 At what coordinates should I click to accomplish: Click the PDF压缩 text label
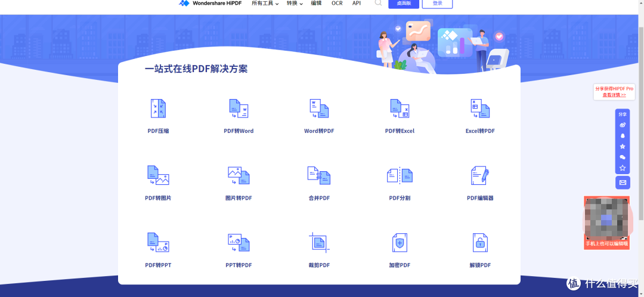tap(158, 131)
